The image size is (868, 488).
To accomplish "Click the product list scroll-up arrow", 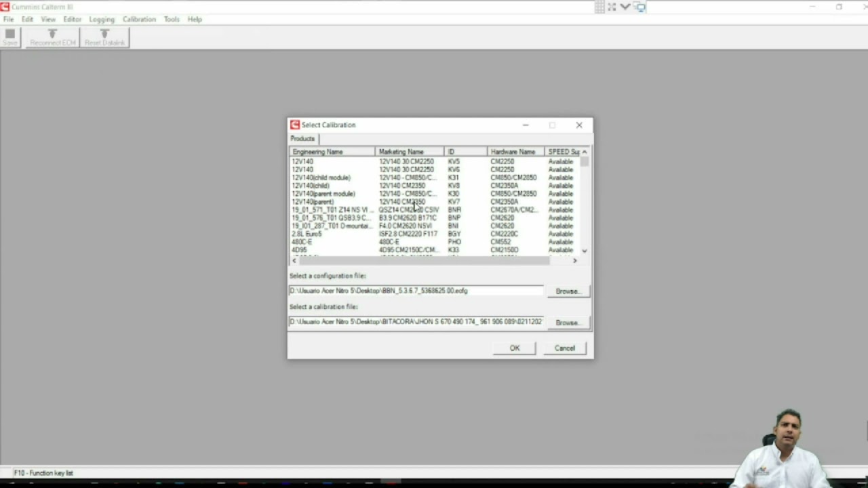I will point(585,152).
